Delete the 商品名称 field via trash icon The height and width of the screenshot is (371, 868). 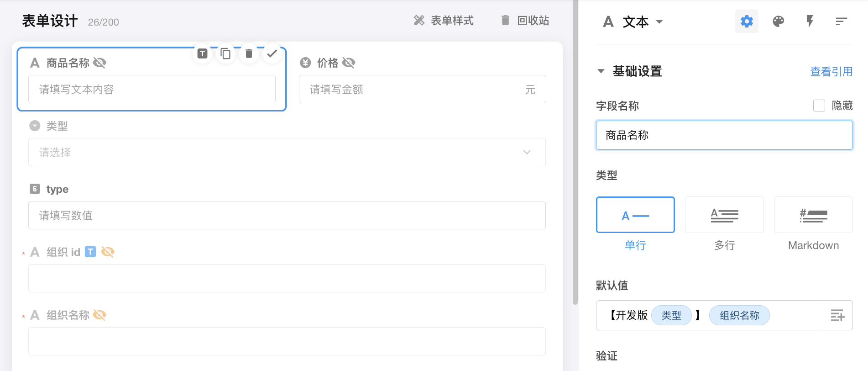(249, 54)
